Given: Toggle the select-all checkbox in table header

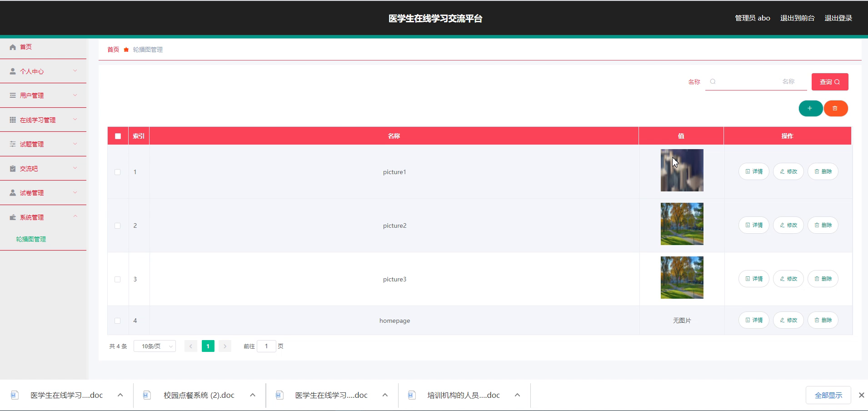Looking at the screenshot, I should 118,136.
